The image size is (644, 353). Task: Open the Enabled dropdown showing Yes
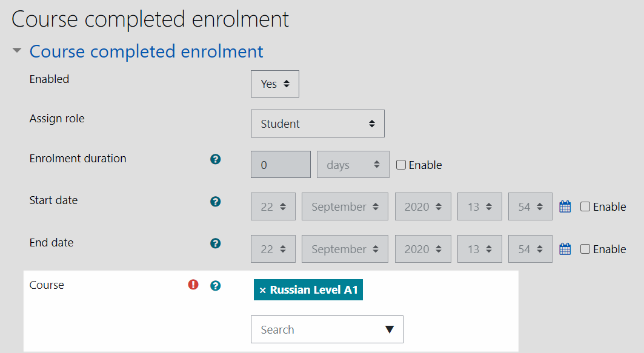(274, 84)
